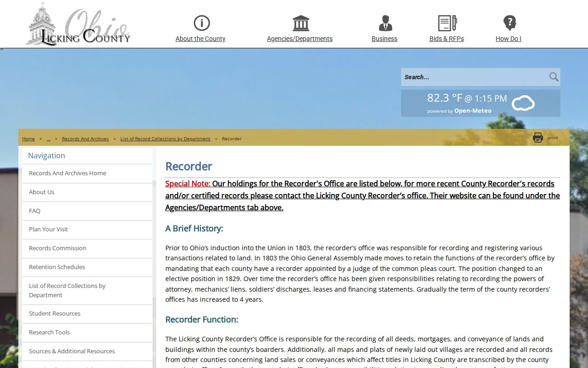
Task: Click the A Brief History heading
Action: coord(194,229)
